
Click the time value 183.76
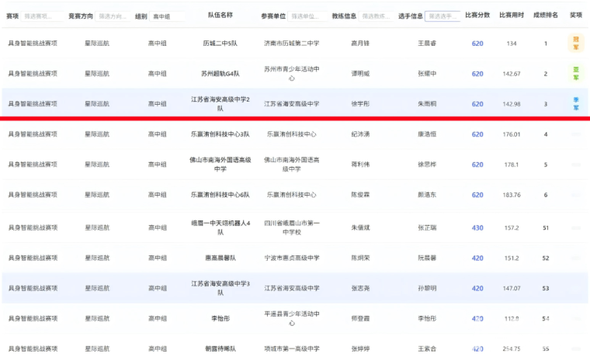(512, 195)
